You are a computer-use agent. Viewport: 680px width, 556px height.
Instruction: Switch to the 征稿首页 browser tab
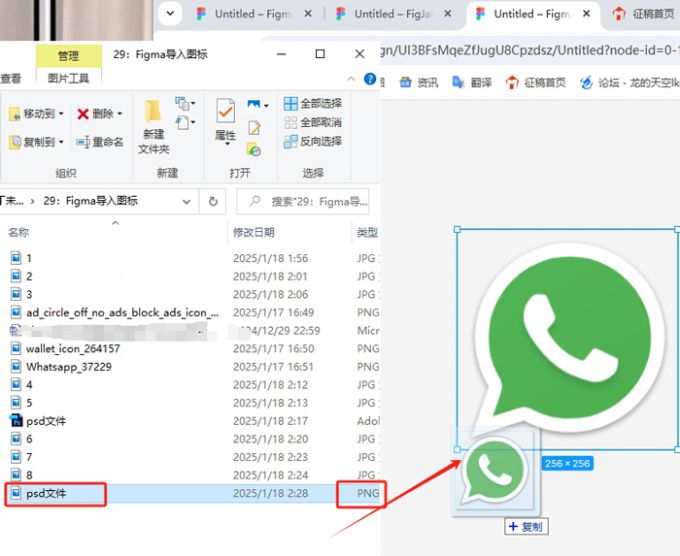pyautogui.click(x=644, y=14)
